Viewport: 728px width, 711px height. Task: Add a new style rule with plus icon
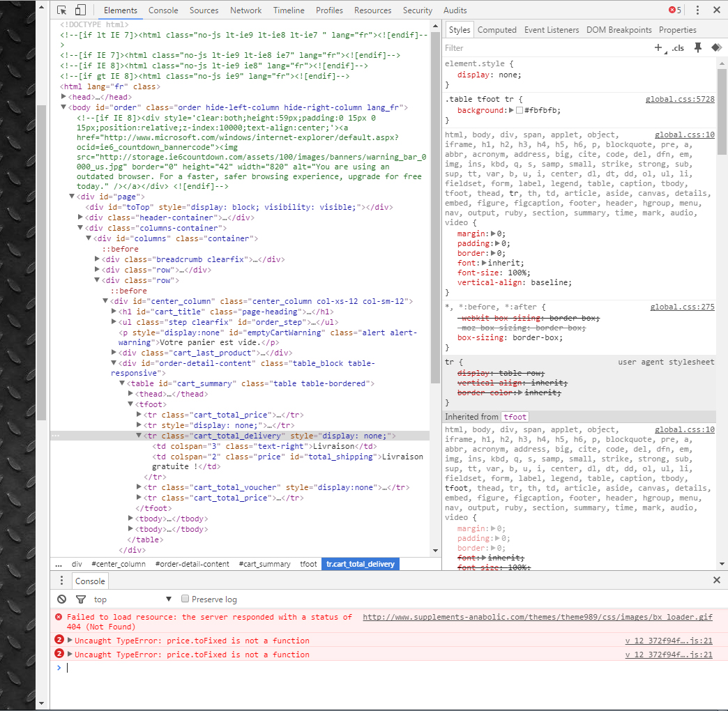tap(658, 48)
